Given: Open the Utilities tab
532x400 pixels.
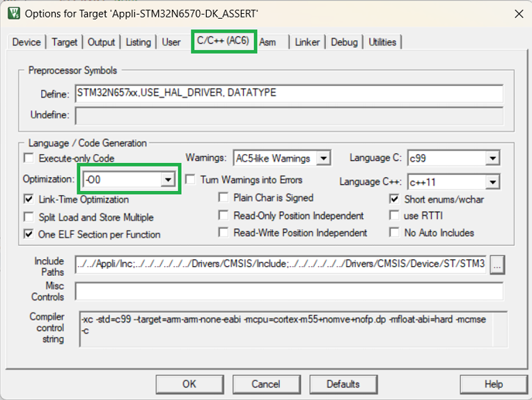Looking at the screenshot, I should coord(382,42).
